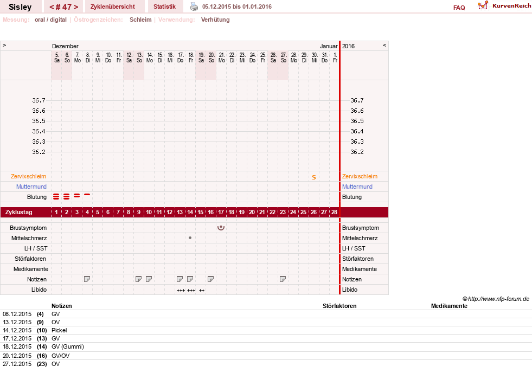532x392 pixels.
Task: Click the date range 05.12.2015 bis 01.01.2016
Action: tap(237, 7)
